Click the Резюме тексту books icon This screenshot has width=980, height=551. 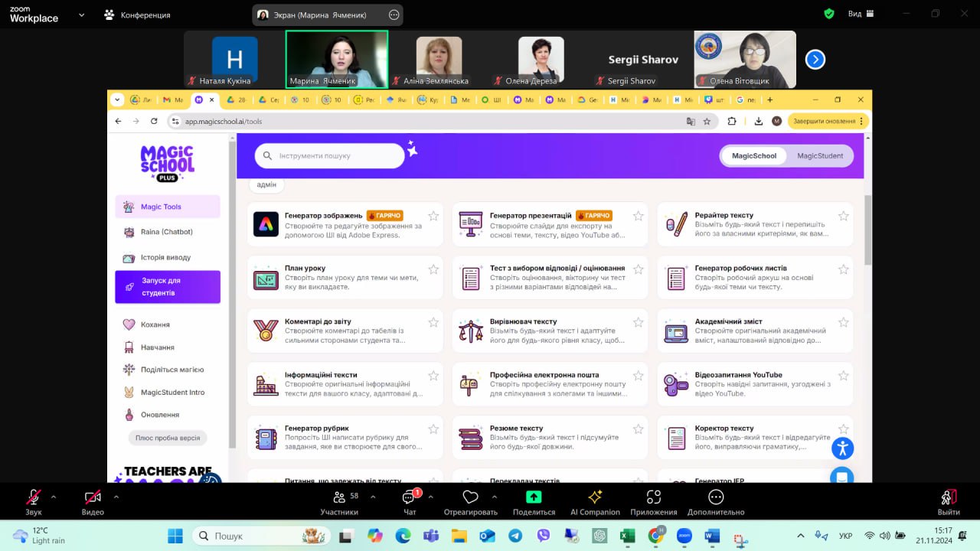click(471, 438)
